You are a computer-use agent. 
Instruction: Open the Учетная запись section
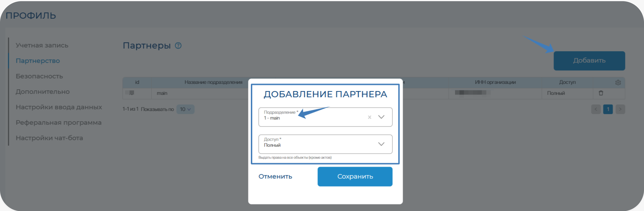click(42, 45)
